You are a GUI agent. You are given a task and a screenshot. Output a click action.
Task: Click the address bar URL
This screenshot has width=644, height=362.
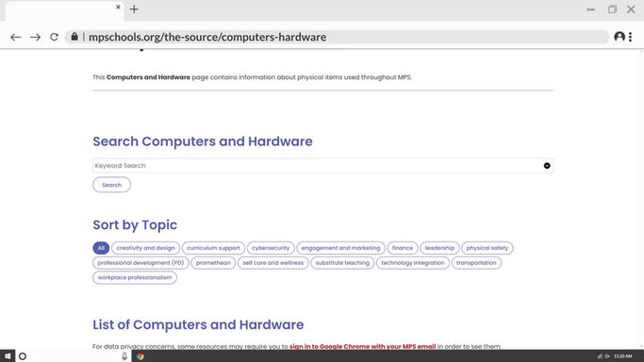tap(207, 37)
